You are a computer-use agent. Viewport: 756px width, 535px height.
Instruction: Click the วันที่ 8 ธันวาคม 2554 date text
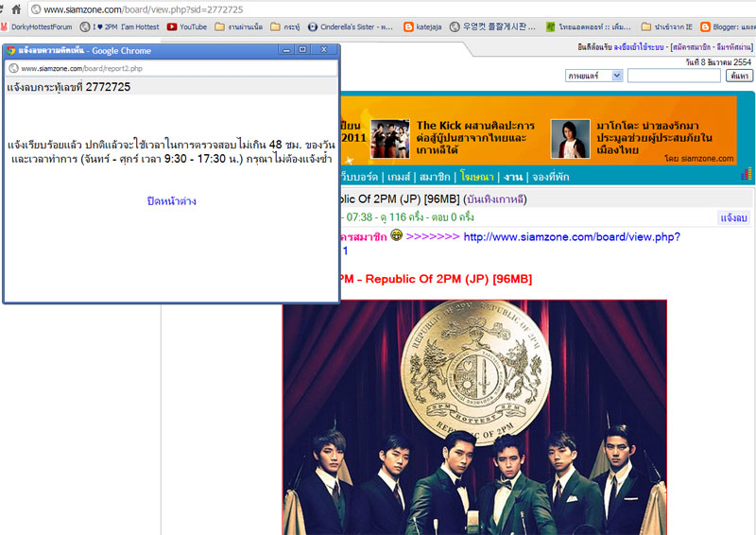718,62
